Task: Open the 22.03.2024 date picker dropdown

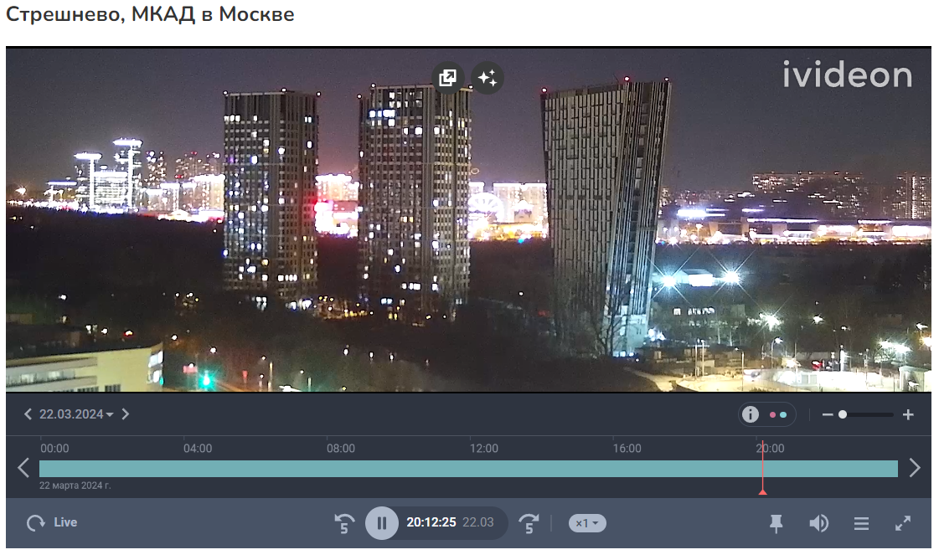Action: (76, 414)
